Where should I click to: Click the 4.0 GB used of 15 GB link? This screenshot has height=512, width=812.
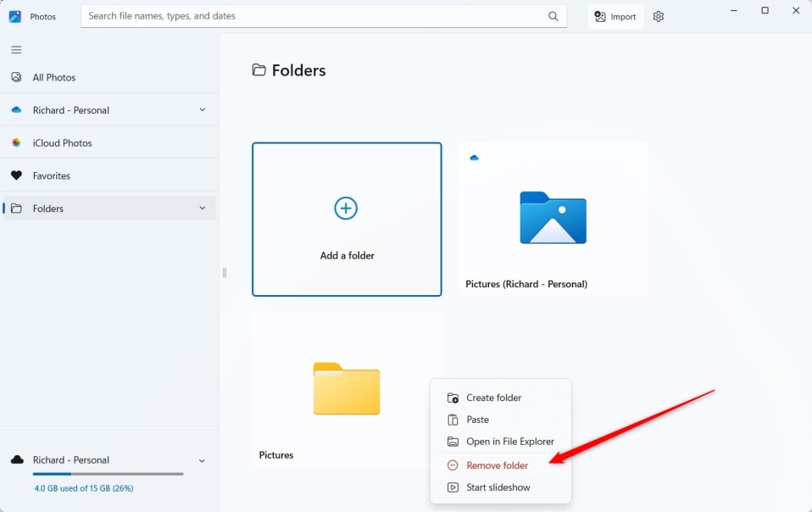click(x=83, y=488)
